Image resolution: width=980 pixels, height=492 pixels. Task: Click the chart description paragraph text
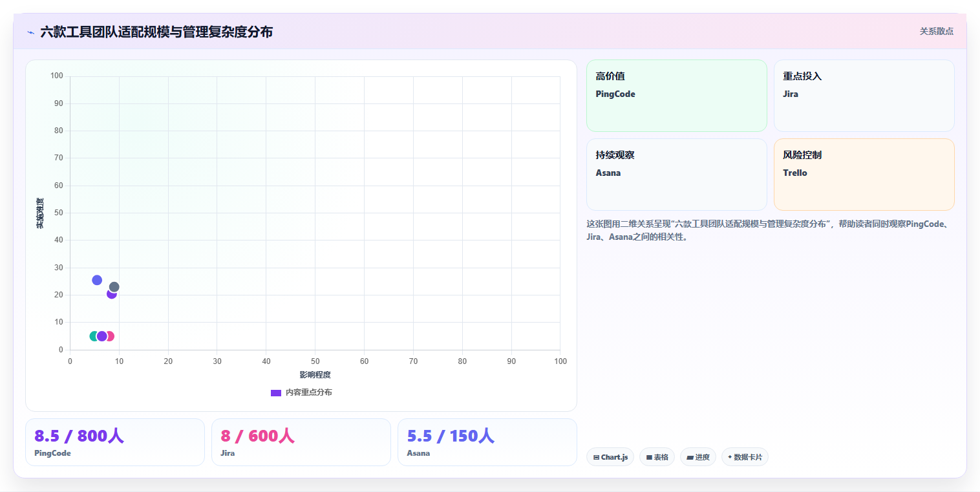pyautogui.click(x=769, y=230)
